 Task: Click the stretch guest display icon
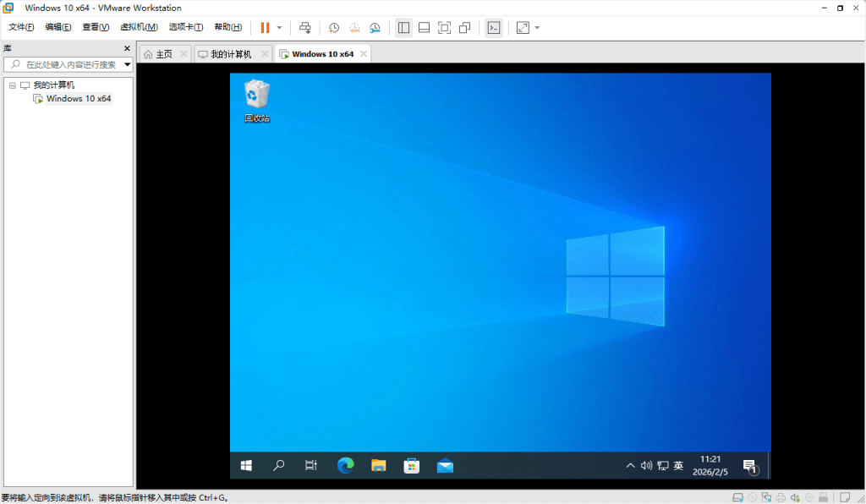(523, 28)
